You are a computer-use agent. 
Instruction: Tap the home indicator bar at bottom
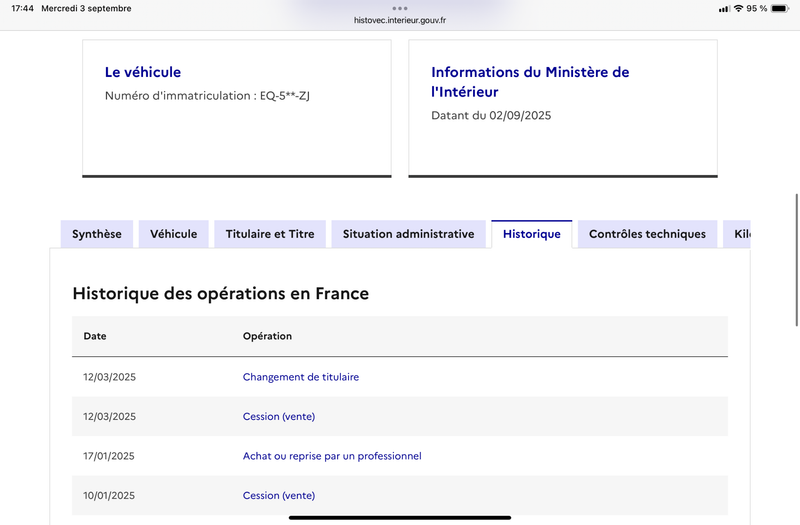(400, 518)
